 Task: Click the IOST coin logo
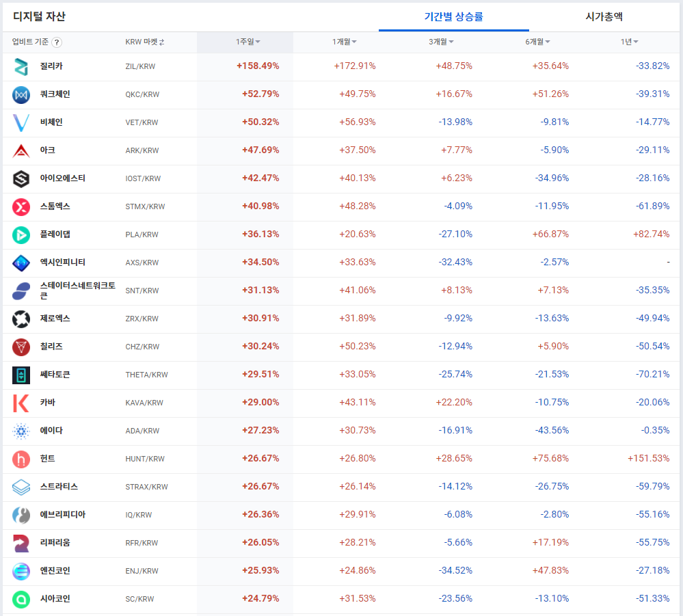tap(21, 178)
